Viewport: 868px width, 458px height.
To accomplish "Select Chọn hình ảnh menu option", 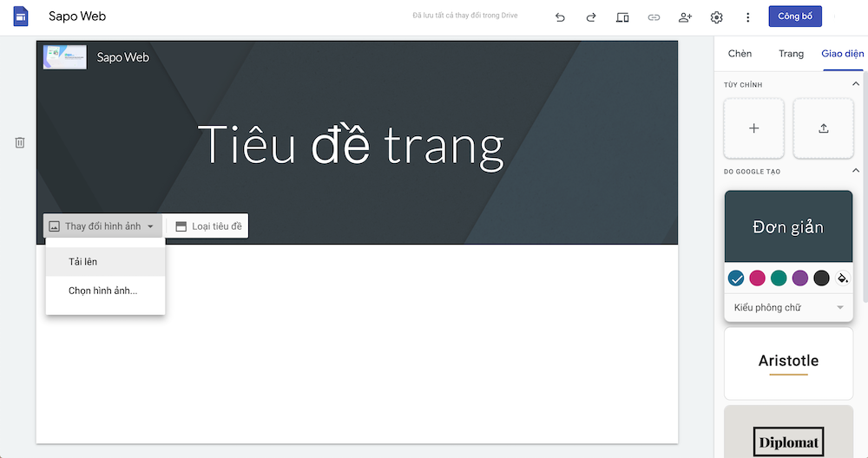I will tap(105, 291).
